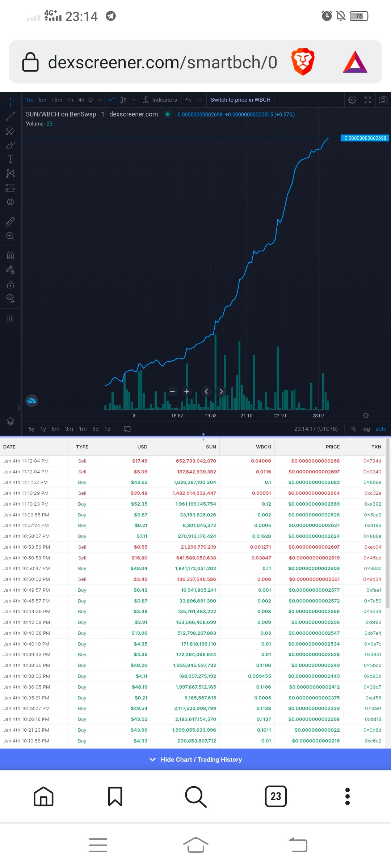Image resolution: width=391 pixels, height=868 pixels.
Task: Open the Indicators menu
Action: [160, 100]
